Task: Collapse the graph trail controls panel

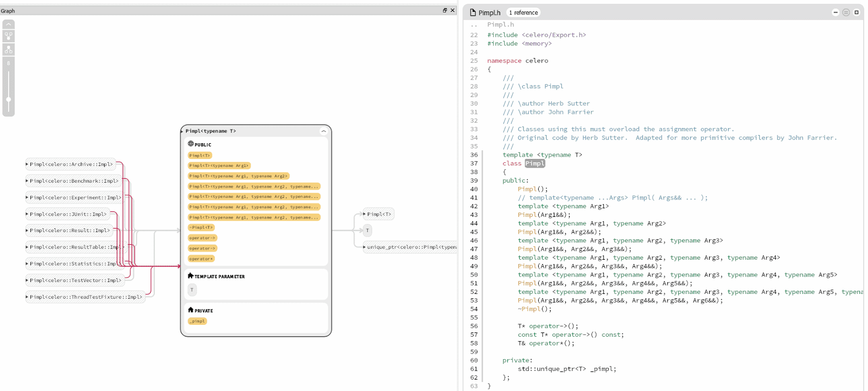Action: 9,24
